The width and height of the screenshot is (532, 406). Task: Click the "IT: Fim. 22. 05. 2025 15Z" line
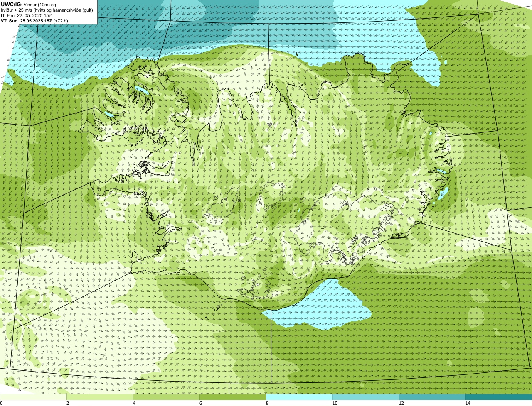click(26, 15)
